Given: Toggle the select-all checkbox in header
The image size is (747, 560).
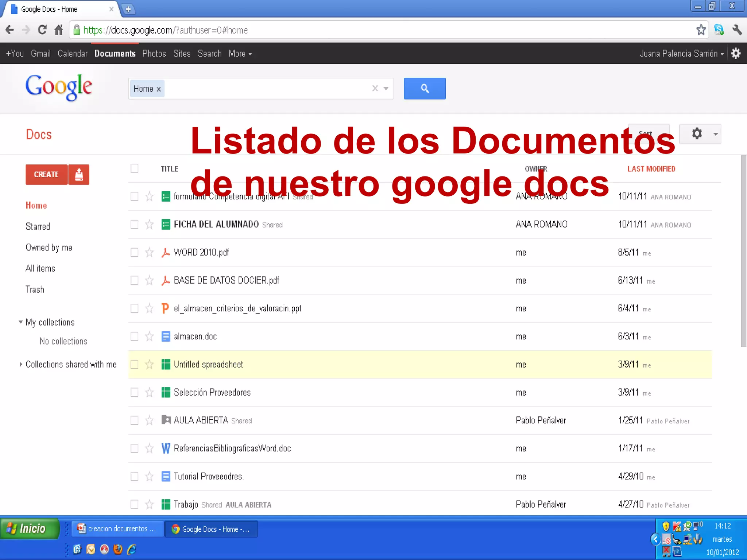Looking at the screenshot, I should [135, 168].
